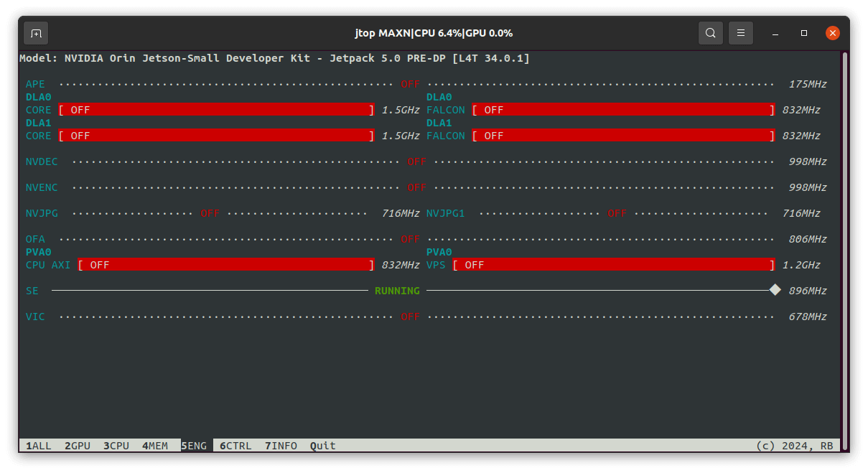Image resolution: width=868 pixels, height=473 pixels.
Task: Close the jtop terminal window
Action: (833, 33)
